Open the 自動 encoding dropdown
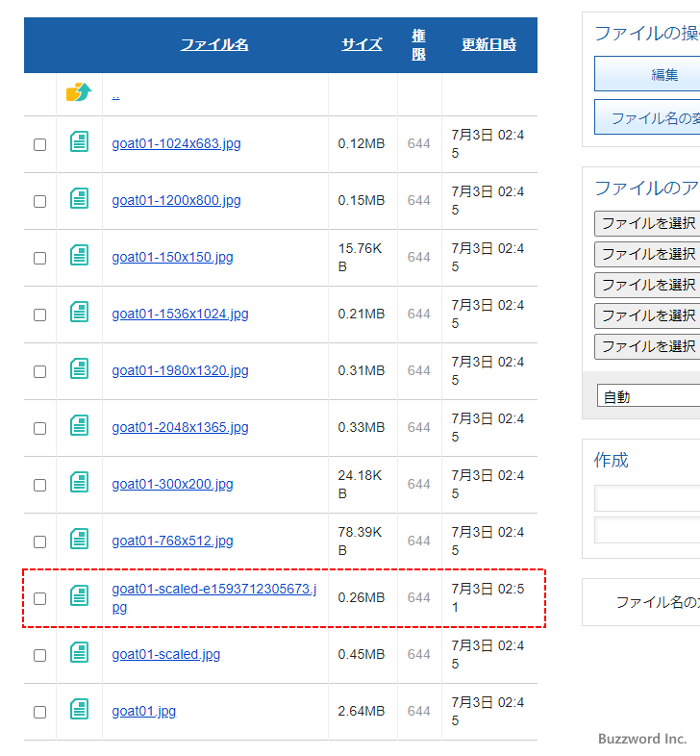The image size is (700, 756). point(648,396)
